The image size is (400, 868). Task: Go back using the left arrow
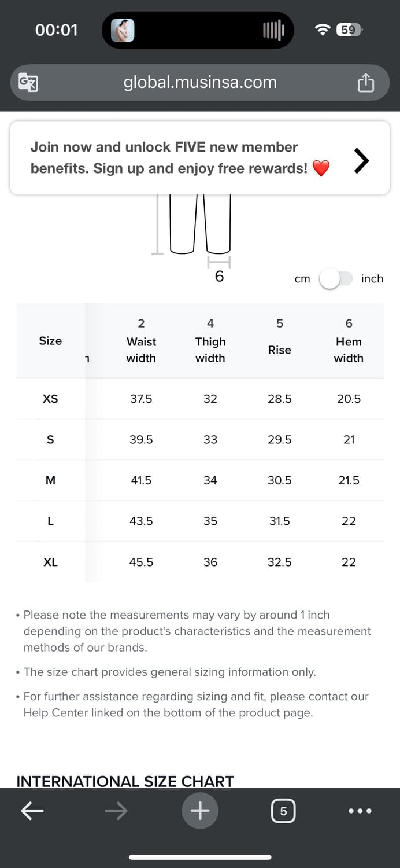(32, 811)
